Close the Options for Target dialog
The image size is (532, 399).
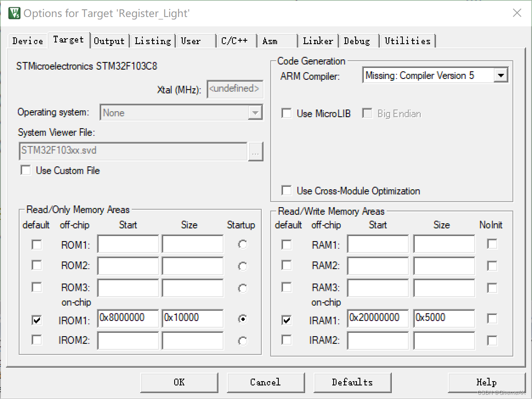517,13
